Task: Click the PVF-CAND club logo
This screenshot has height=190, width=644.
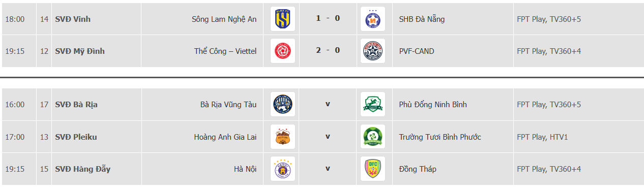Action: point(373,51)
